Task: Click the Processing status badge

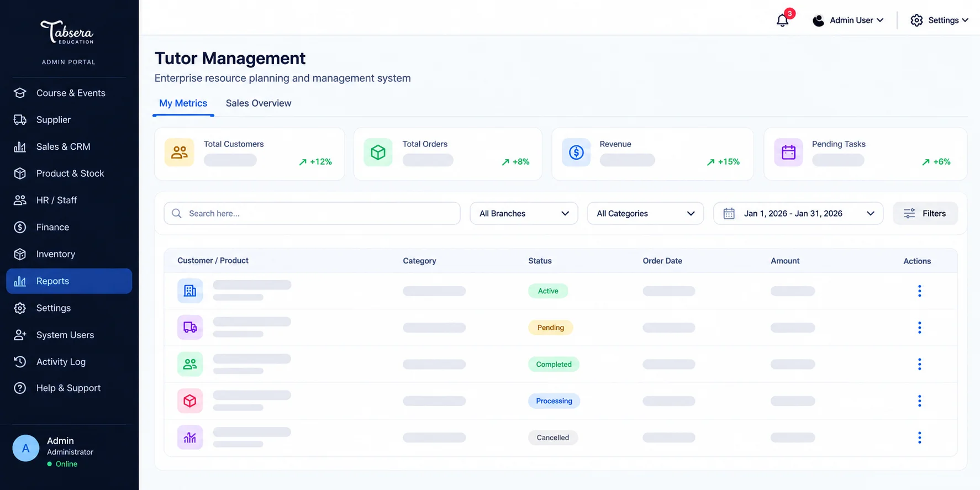Action: [554, 401]
